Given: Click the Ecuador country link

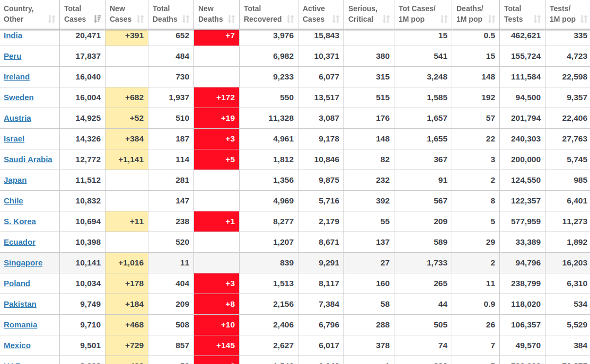Looking at the screenshot, I should tap(20, 242).
